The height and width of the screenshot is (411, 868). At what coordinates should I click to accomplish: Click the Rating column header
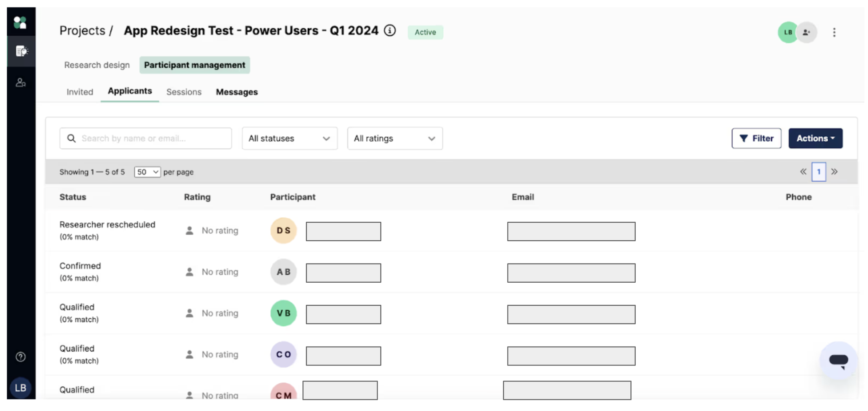click(197, 197)
